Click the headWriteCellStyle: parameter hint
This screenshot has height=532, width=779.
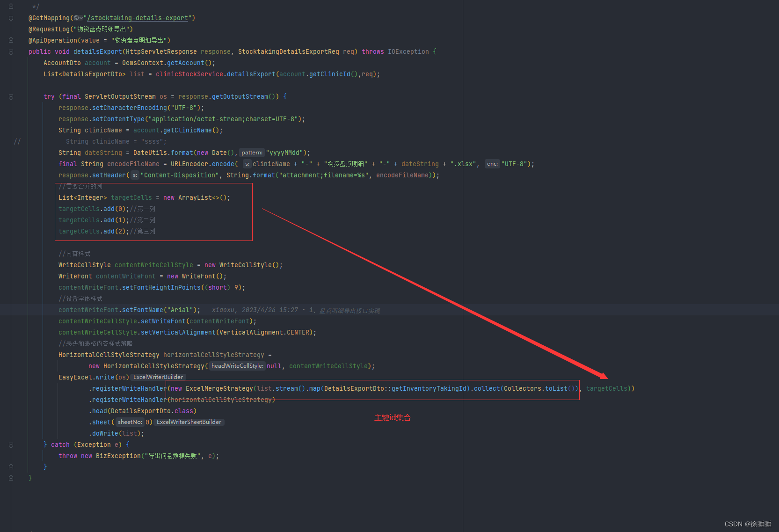pyautogui.click(x=237, y=366)
